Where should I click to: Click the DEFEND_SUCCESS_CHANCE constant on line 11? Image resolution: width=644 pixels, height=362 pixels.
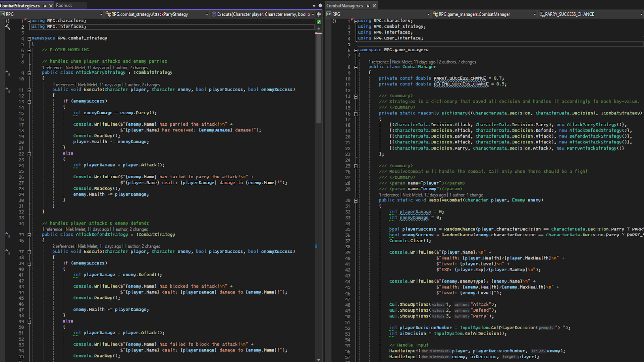(461, 84)
